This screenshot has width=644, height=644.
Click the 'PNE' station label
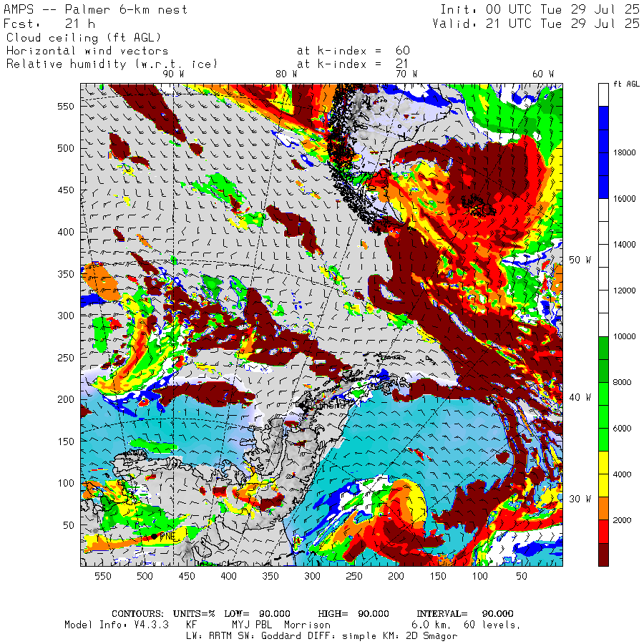(x=167, y=537)
